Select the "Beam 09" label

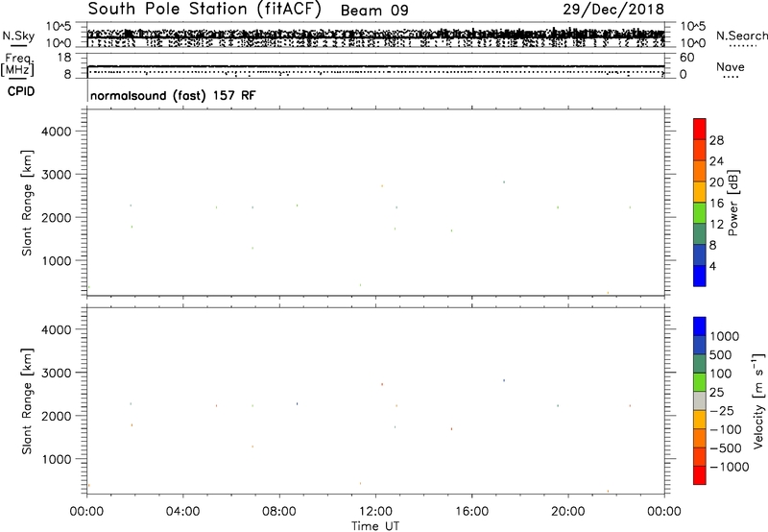pyautogui.click(x=374, y=11)
